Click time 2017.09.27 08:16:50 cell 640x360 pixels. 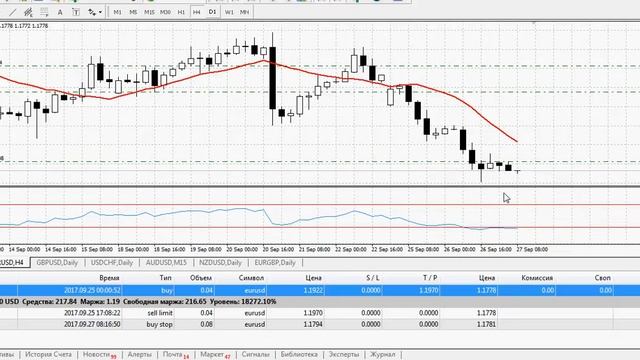[92, 324]
